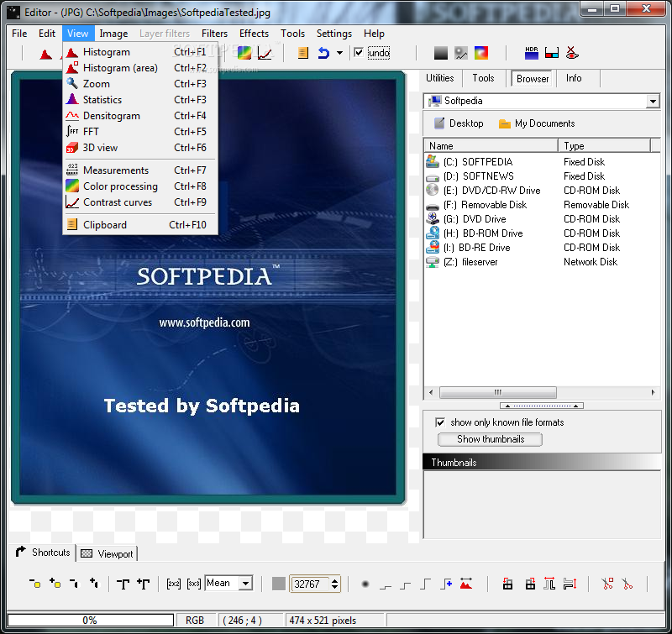Switch to the Info tab
This screenshot has width=672, height=634.
click(574, 78)
